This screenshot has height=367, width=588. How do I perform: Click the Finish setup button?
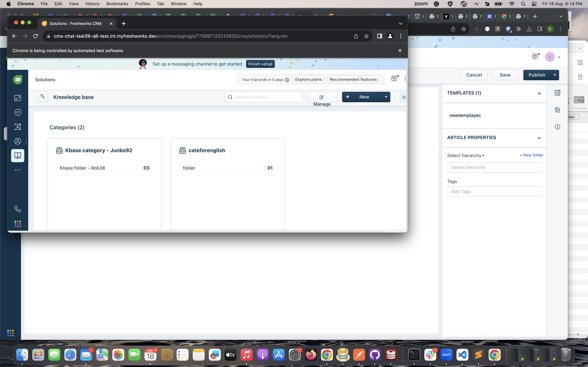(x=260, y=64)
